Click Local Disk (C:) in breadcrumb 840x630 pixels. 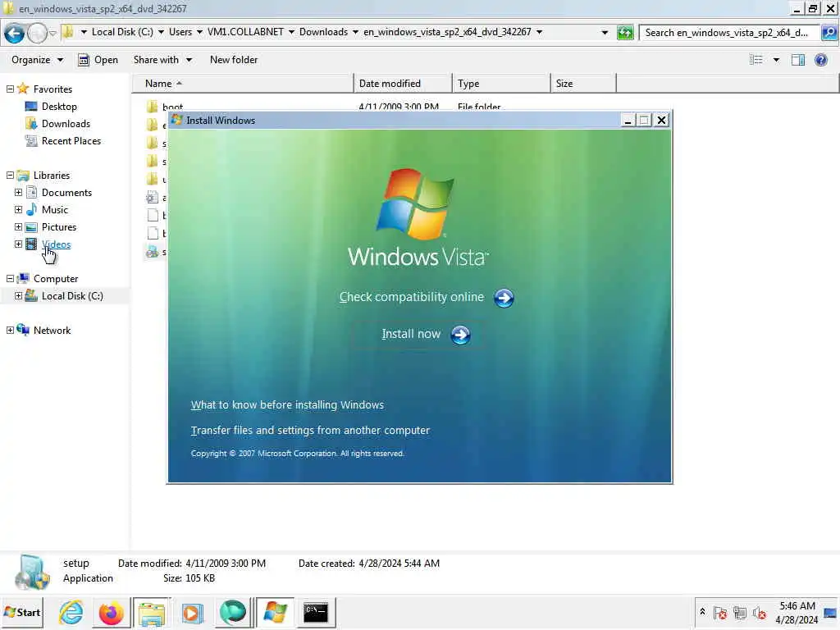click(122, 32)
